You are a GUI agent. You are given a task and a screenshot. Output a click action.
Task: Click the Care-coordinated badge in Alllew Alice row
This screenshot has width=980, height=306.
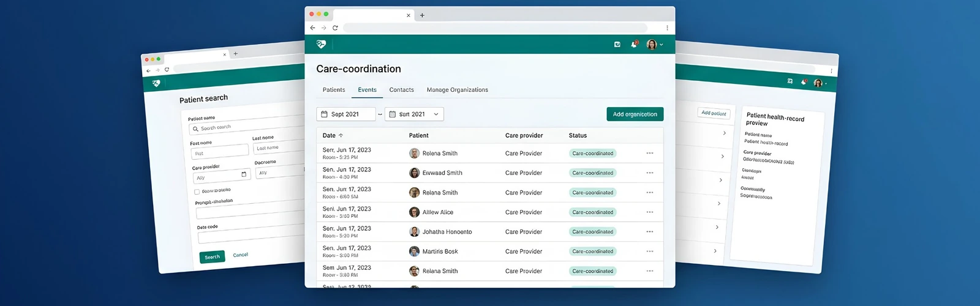[593, 212]
